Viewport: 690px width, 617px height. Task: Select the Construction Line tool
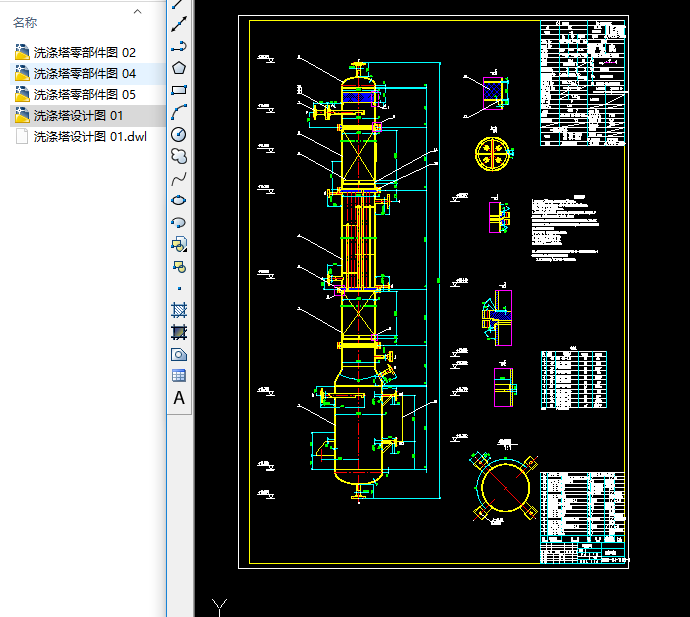tap(179, 24)
